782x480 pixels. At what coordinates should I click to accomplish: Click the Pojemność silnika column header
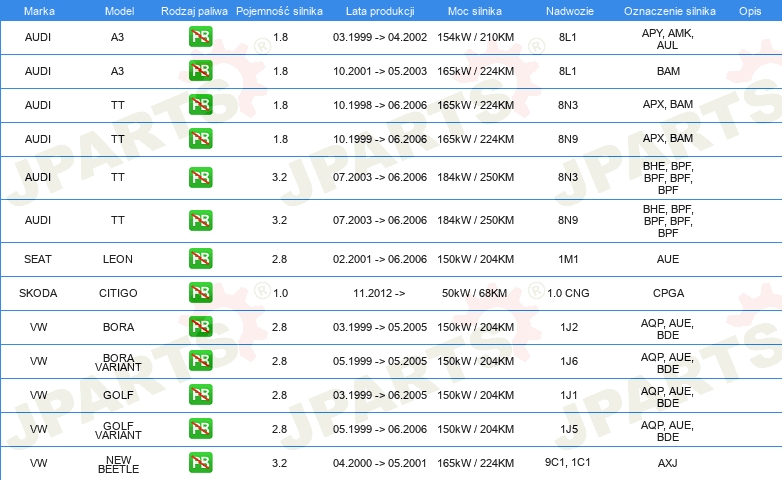tap(279, 11)
